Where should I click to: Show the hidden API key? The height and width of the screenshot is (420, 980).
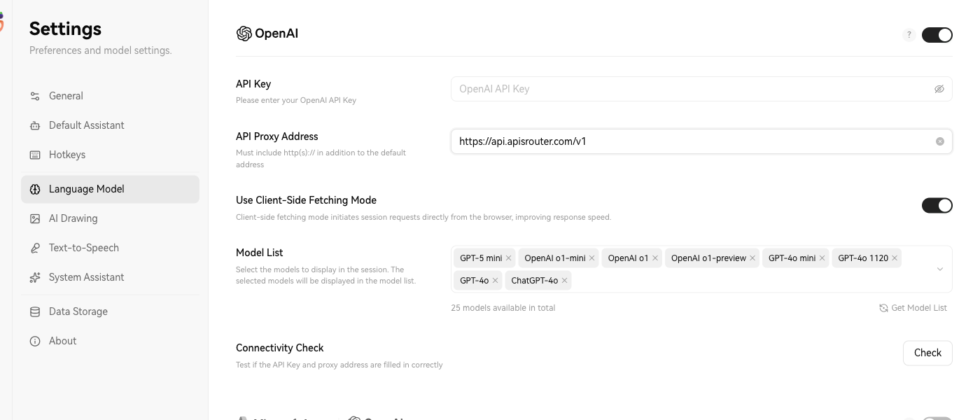pos(939,89)
